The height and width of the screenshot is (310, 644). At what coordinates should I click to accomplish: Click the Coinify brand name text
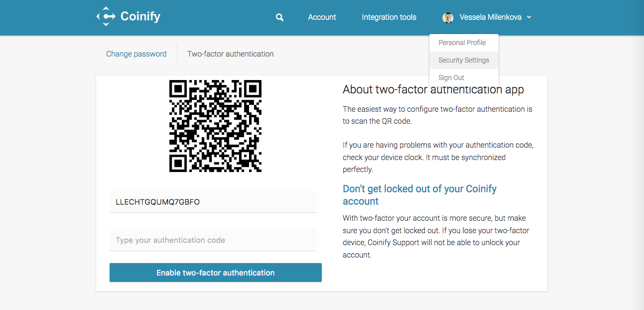tap(140, 17)
